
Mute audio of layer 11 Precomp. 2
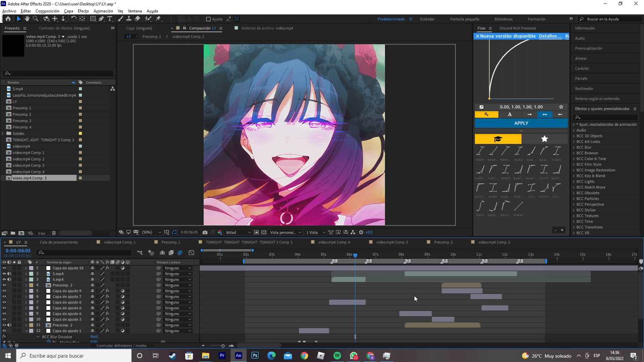pos(9,325)
